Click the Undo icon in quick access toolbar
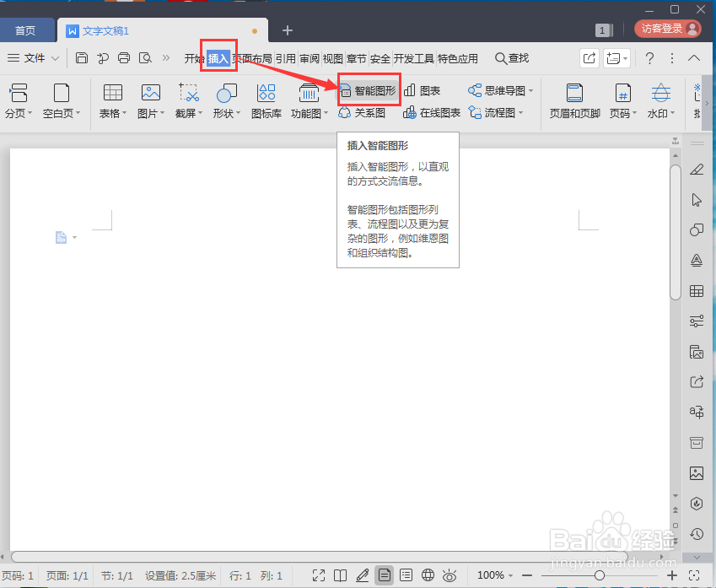This screenshot has width=716, height=588. [x=103, y=58]
